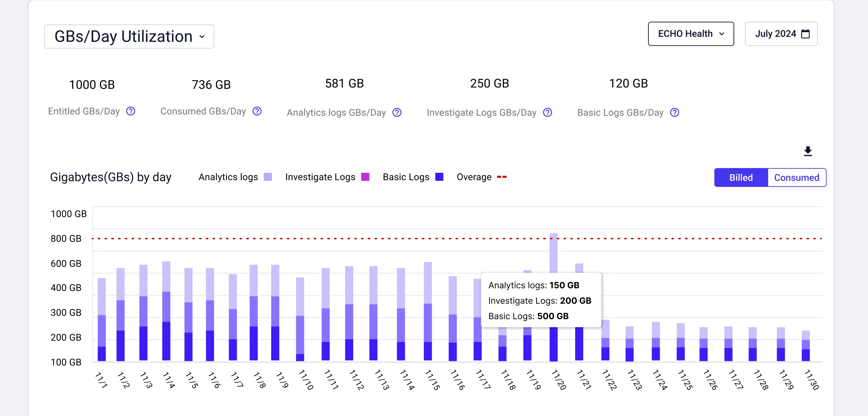868x416 pixels.
Task: Click help icon beside Investigate Logs GBs/Day
Action: (x=547, y=113)
